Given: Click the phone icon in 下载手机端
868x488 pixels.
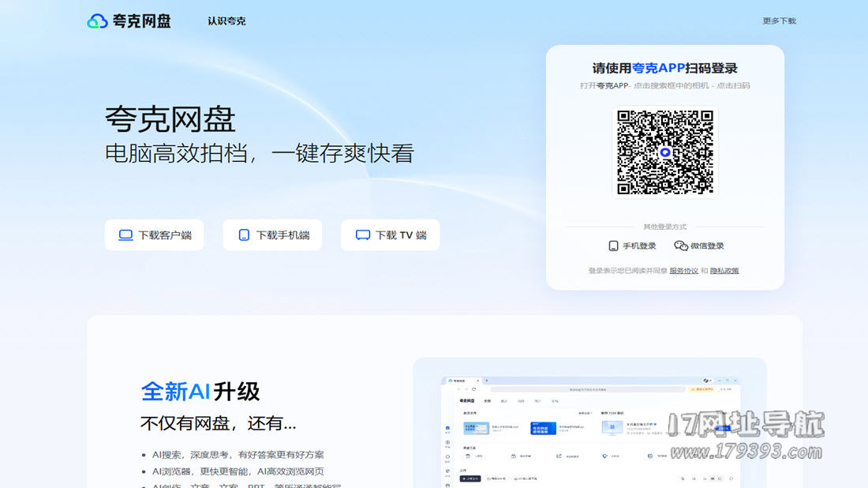Looking at the screenshot, I should [244, 235].
